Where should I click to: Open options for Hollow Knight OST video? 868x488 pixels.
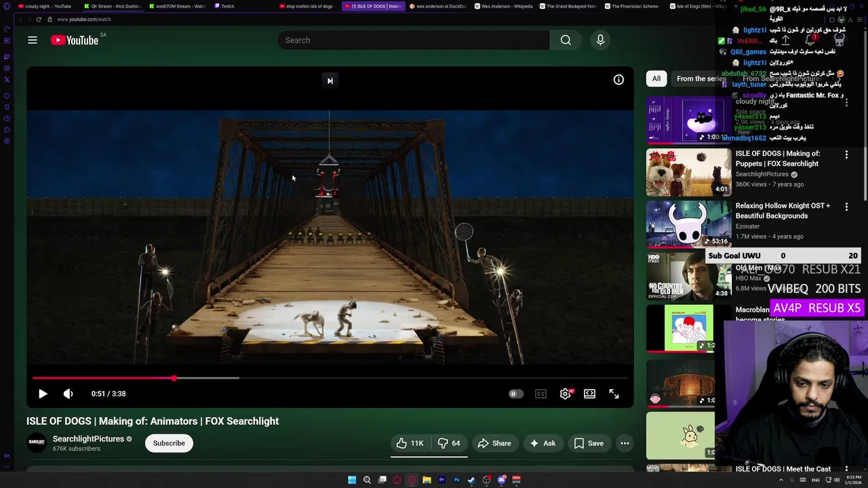[846, 207]
